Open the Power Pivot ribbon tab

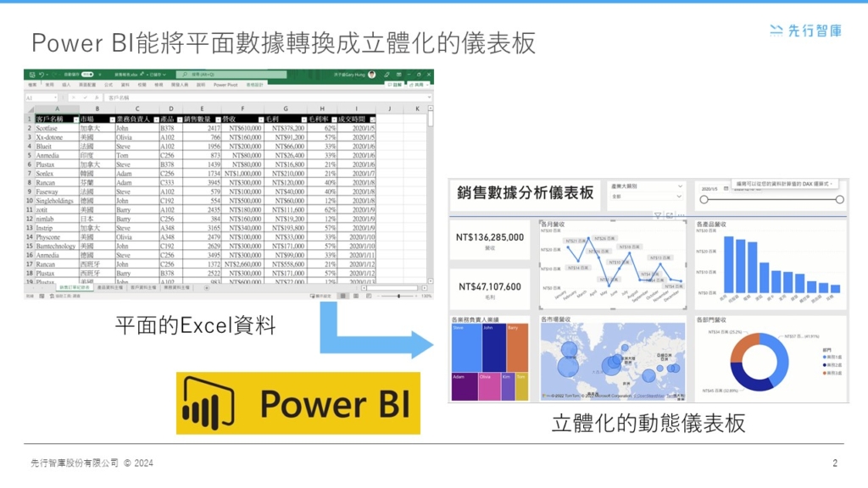point(225,85)
